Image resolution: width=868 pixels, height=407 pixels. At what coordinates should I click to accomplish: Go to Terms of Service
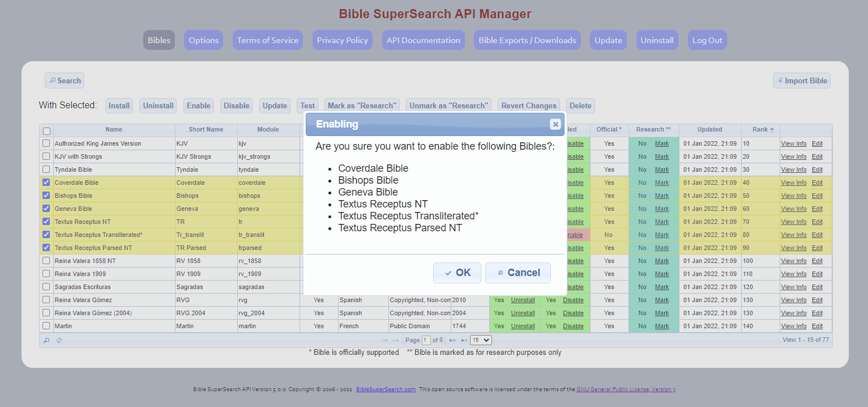coord(268,40)
